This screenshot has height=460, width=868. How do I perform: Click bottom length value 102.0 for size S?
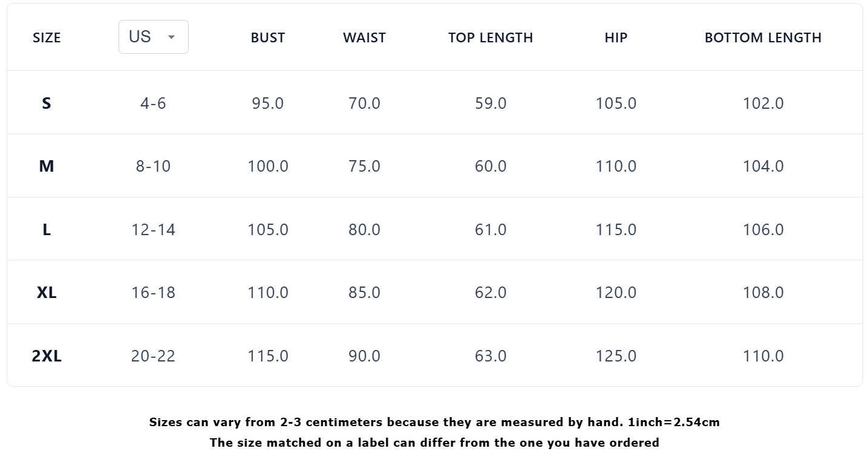(x=763, y=103)
